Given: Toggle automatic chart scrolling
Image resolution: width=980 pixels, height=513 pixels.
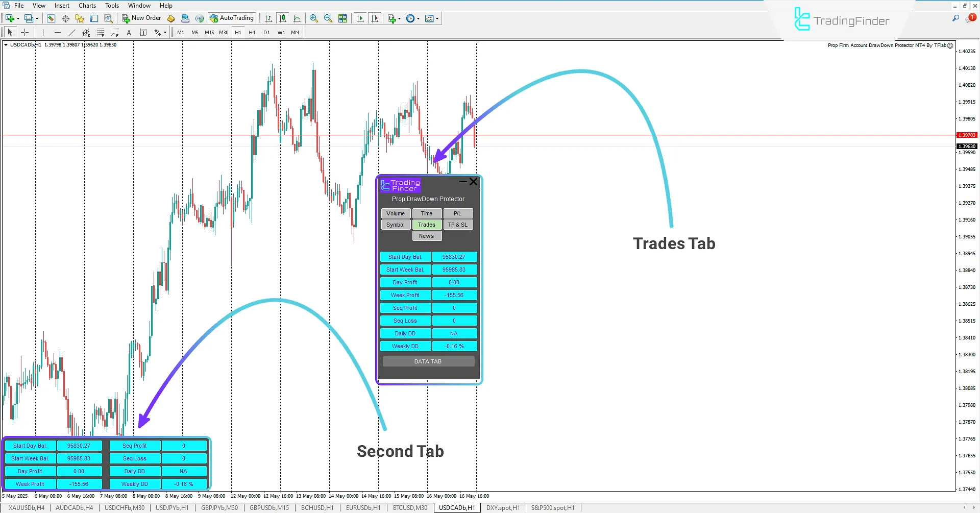Looking at the screenshot, I should (361, 18).
